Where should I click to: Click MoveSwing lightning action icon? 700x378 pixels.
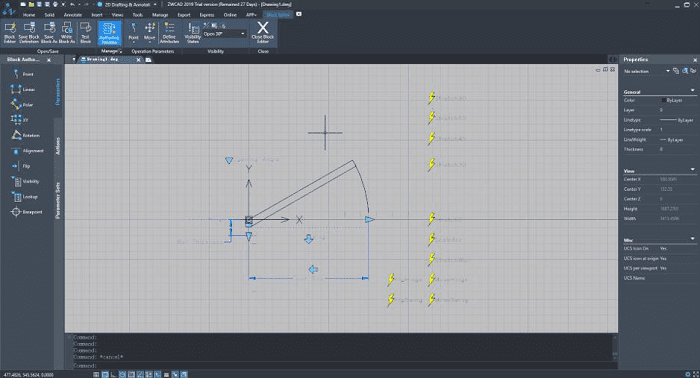tap(431, 299)
